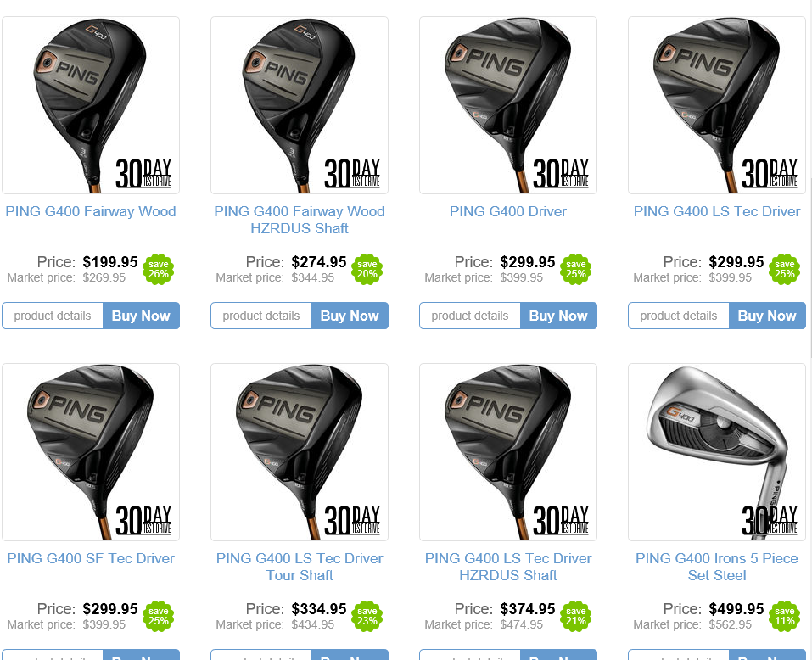Open PING G400 Fairway Wood product image
812x660 pixels.
tap(91, 105)
